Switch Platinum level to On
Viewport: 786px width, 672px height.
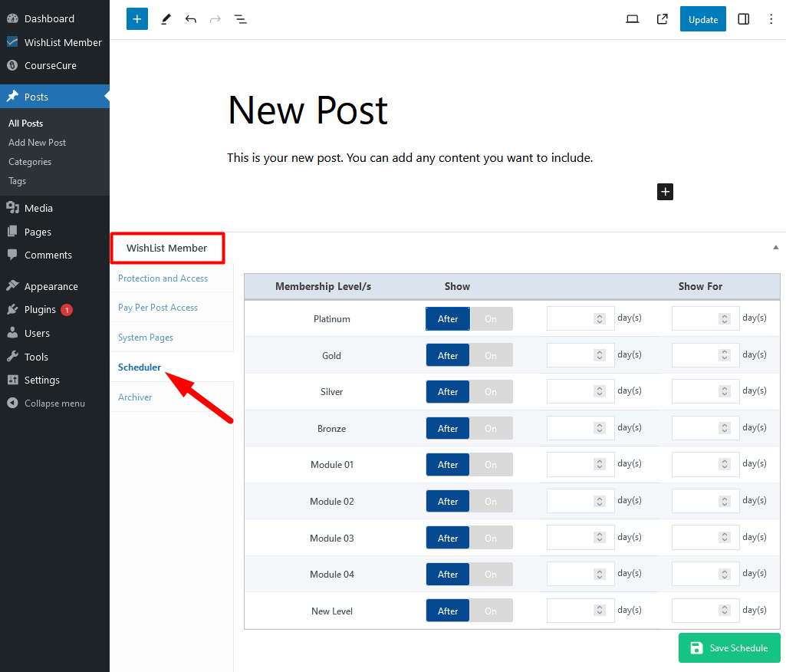click(x=491, y=318)
